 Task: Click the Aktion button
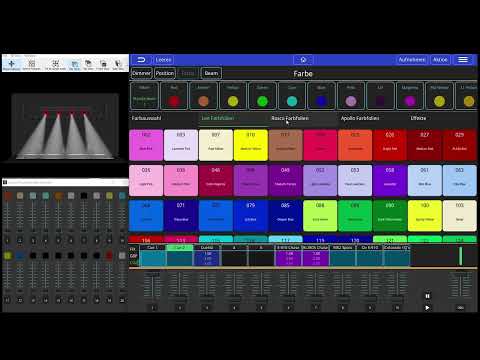[440, 60]
